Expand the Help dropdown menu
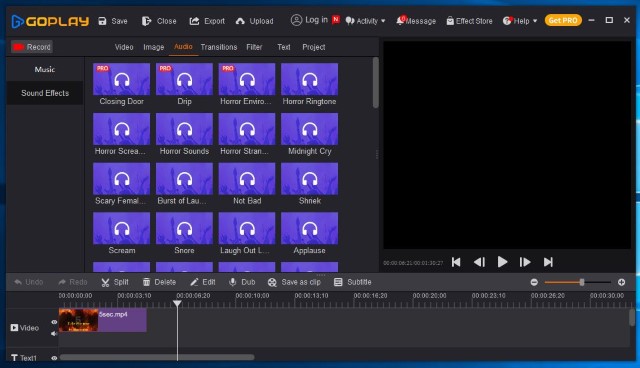This screenshot has width=640, height=368. [520, 21]
